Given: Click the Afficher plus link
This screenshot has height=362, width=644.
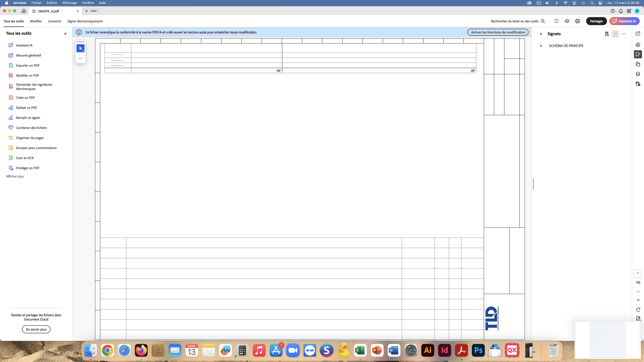Looking at the screenshot, I should 15,176.
